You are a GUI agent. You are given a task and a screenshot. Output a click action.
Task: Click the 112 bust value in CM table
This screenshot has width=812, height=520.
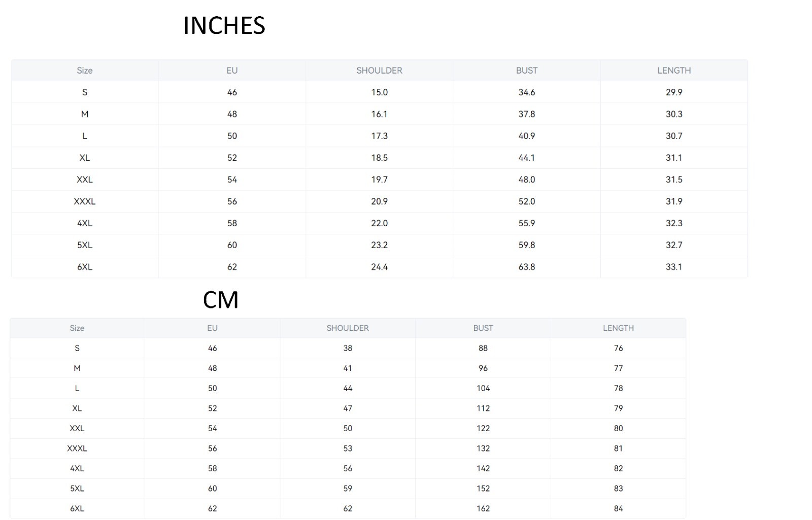click(x=483, y=408)
